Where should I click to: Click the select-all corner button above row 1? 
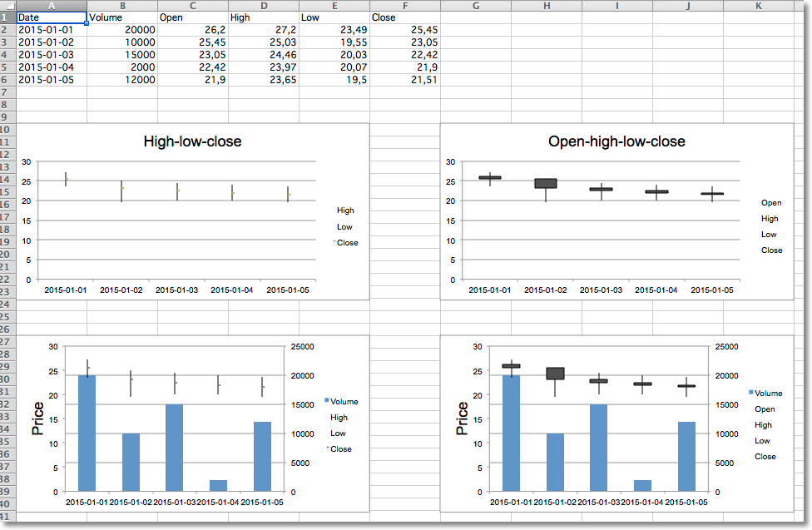(x=9, y=5)
